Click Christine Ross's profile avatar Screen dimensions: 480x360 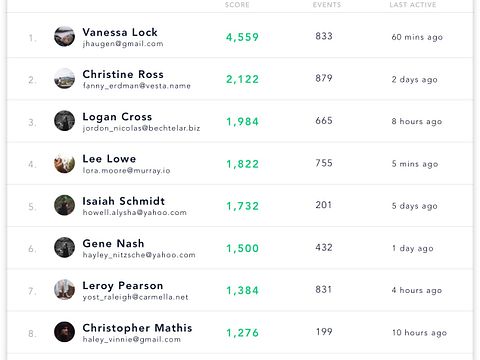pos(64,79)
